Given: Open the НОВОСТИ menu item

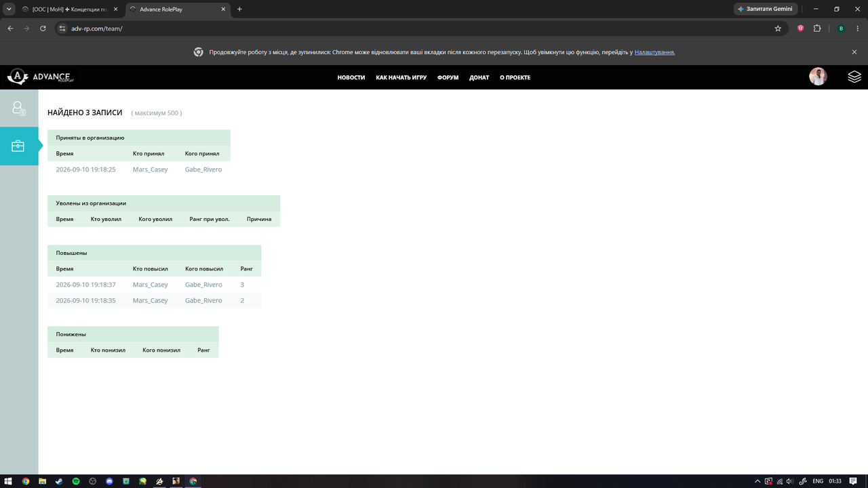Looking at the screenshot, I should (x=351, y=77).
